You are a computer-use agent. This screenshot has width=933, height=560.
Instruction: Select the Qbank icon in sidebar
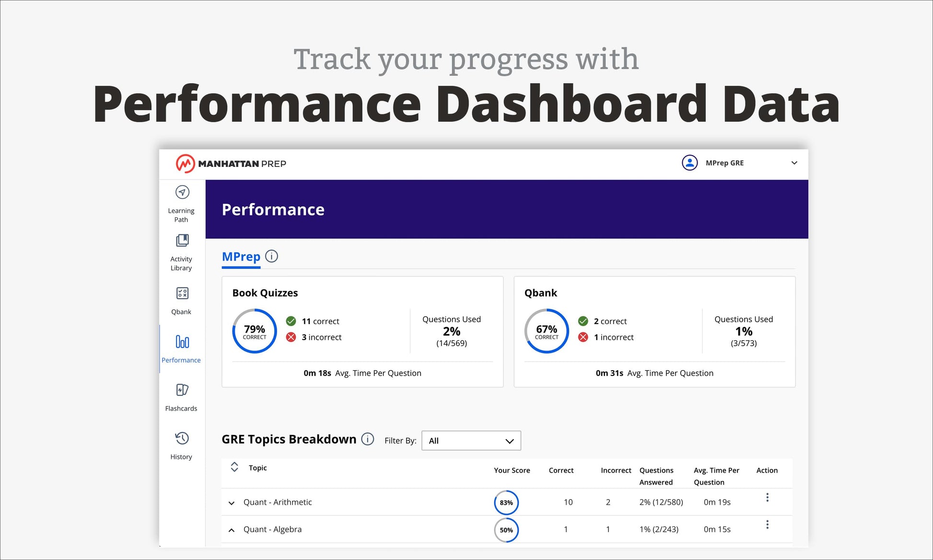pyautogui.click(x=182, y=293)
